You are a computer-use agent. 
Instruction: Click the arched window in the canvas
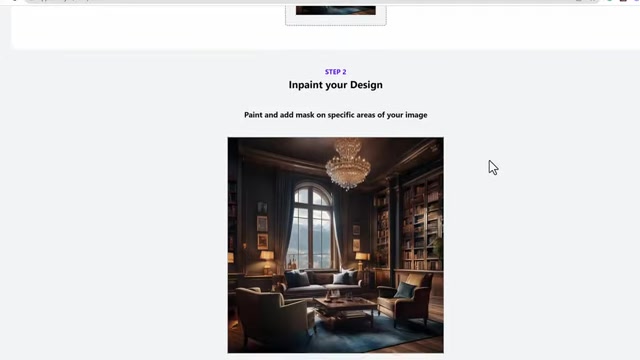tap(312, 226)
